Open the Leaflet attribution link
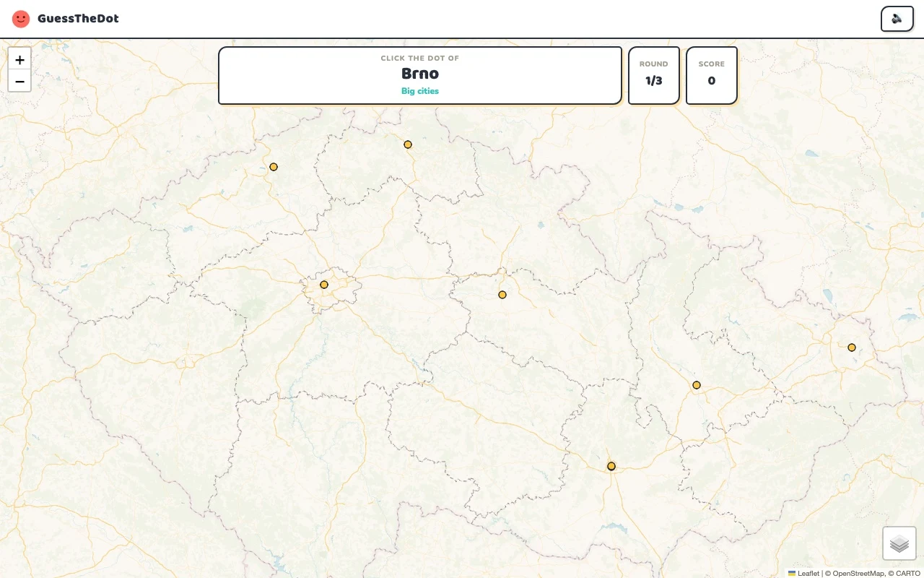Image resolution: width=924 pixels, height=578 pixels. click(803, 573)
